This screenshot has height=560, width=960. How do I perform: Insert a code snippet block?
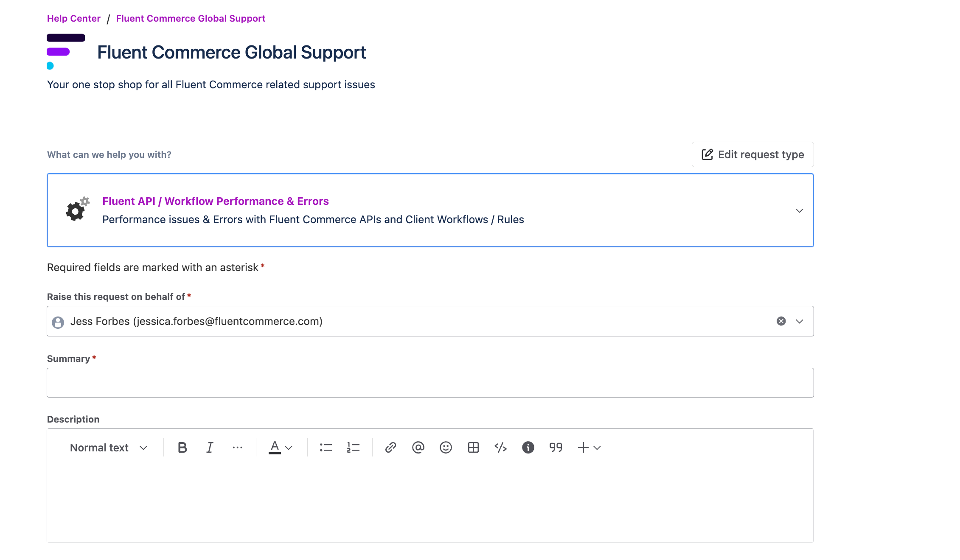[501, 448]
